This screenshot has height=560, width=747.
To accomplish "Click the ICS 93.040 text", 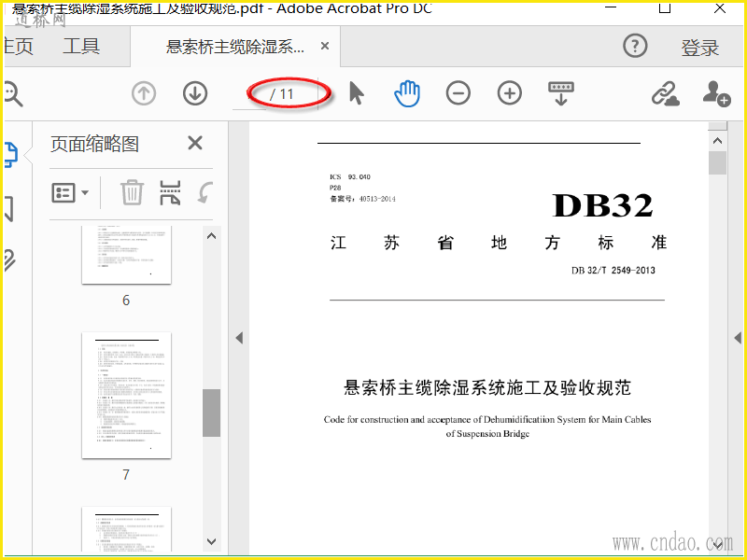I will (x=349, y=176).
